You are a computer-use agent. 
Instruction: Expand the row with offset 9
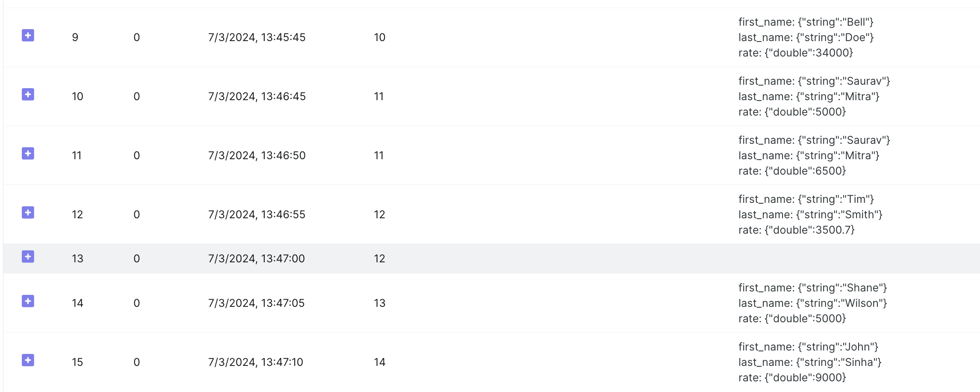tap(28, 36)
